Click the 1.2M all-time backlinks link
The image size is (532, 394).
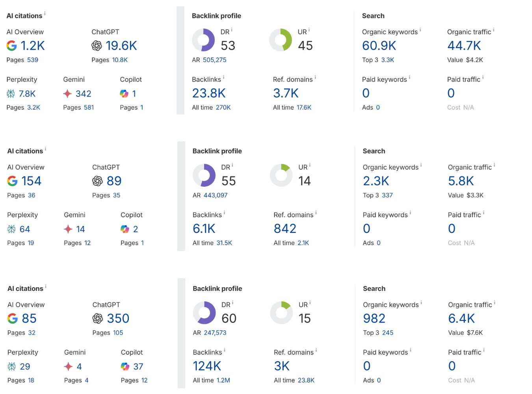[x=223, y=380]
